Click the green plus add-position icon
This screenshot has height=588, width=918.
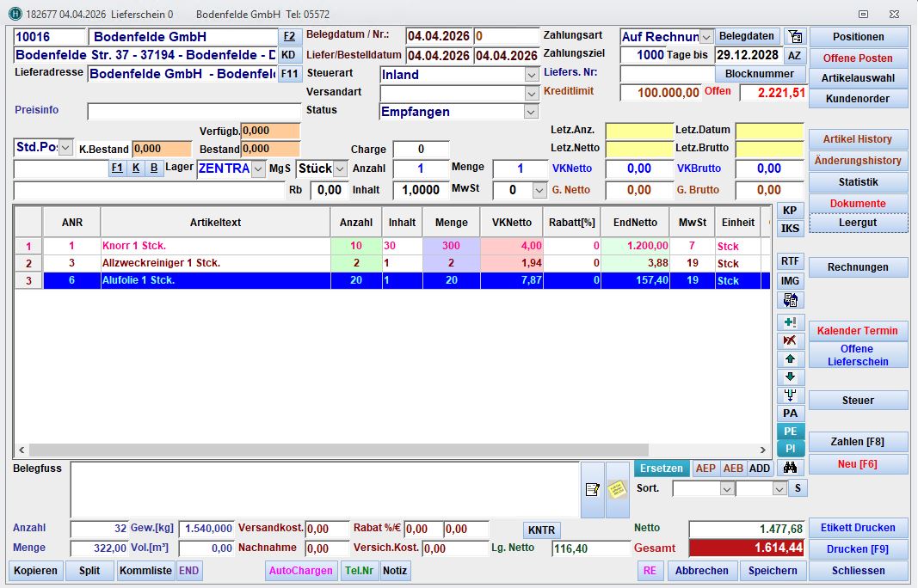coord(790,322)
